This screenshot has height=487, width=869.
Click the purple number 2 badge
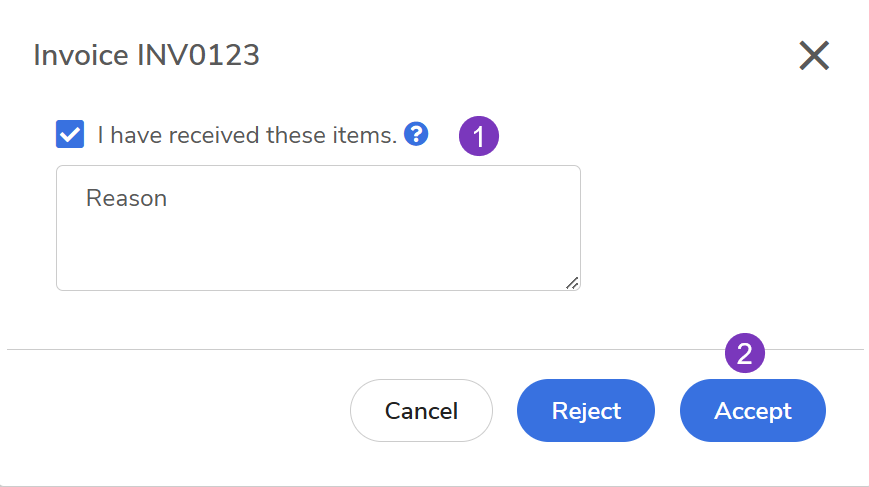point(744,352)
